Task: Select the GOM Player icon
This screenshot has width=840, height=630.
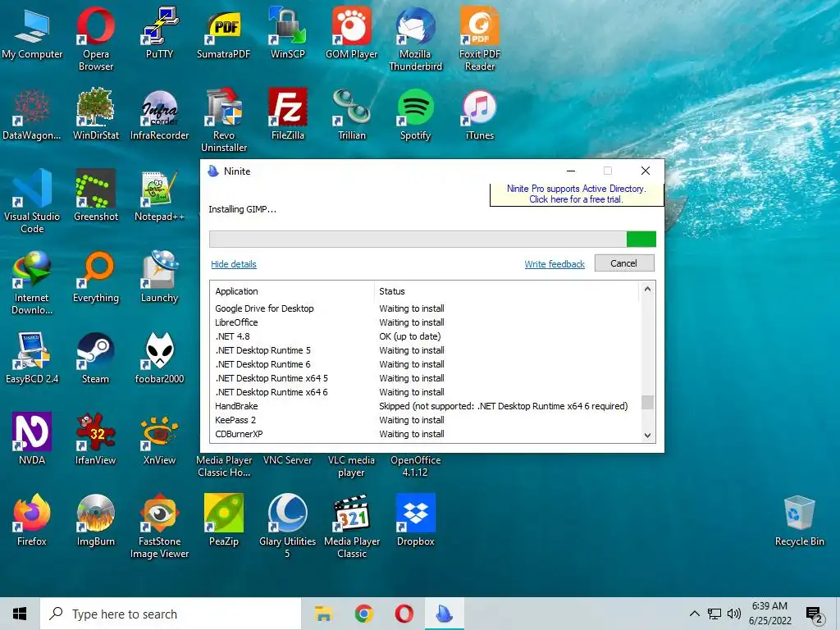Action: (351, 32)
